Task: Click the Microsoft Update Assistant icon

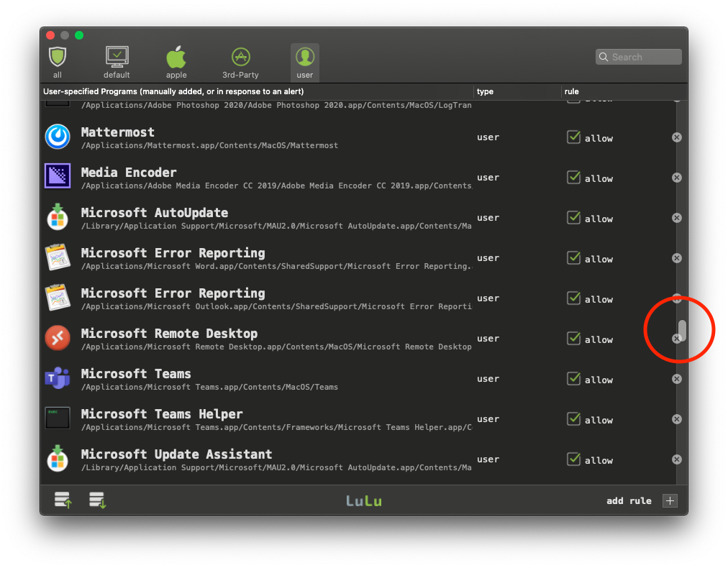Action: click(x=58, y=459)
